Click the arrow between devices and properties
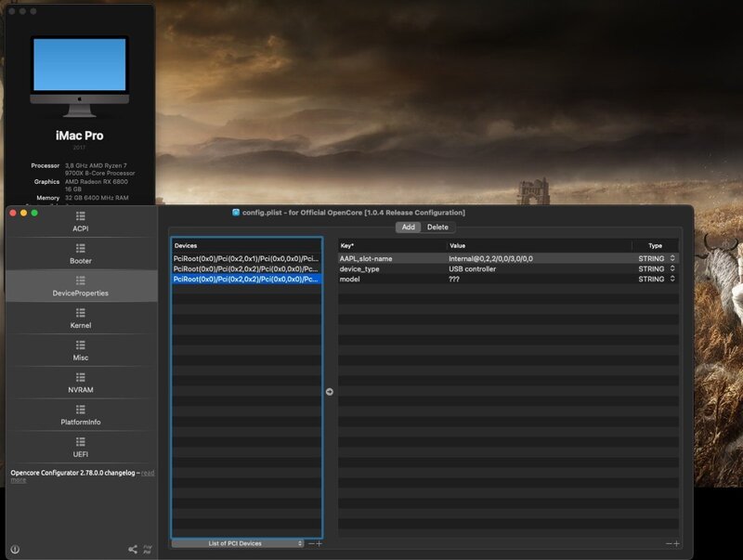 [330, 392]
